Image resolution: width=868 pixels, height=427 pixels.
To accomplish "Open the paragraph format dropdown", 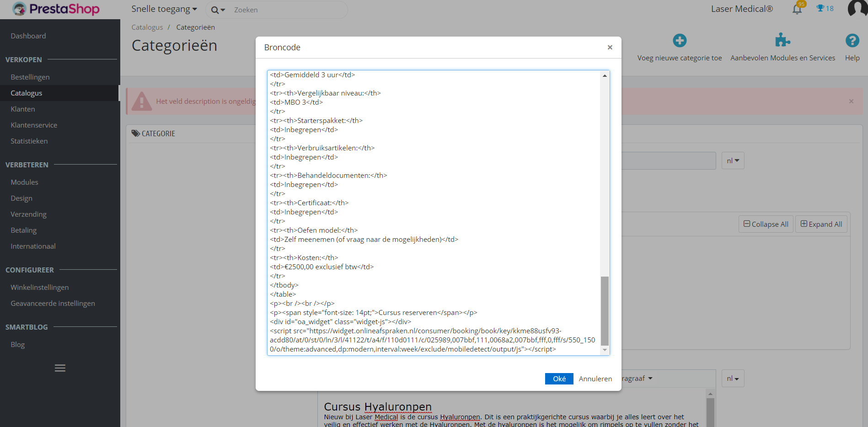I will point(637,379).
